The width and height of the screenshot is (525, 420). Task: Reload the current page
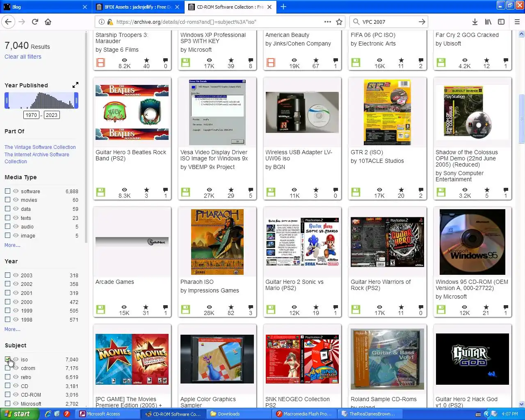pos(35,22)
